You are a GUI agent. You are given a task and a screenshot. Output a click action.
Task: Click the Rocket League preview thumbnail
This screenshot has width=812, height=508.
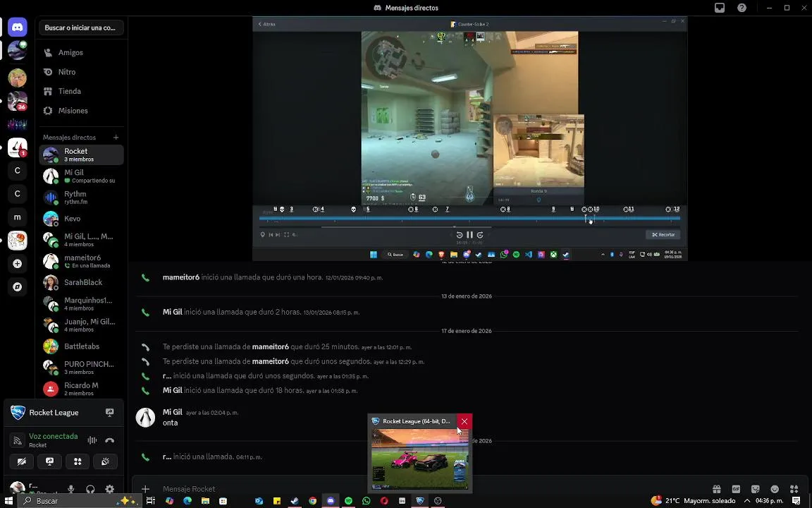420,459
